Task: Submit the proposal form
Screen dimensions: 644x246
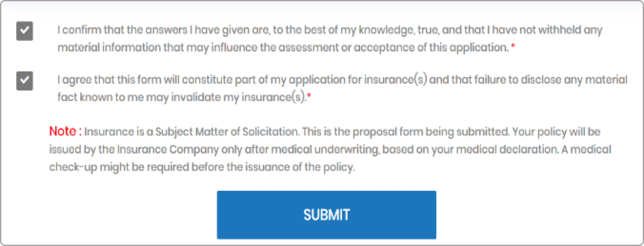Action: (326, 215)
